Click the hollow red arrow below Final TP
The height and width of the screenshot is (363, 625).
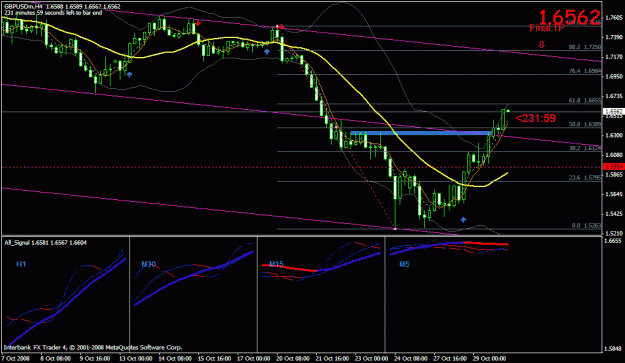point(541,45)
